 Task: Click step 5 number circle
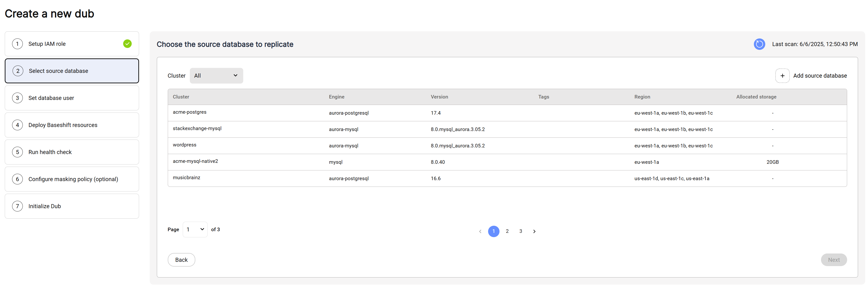[x=18, y=152]
